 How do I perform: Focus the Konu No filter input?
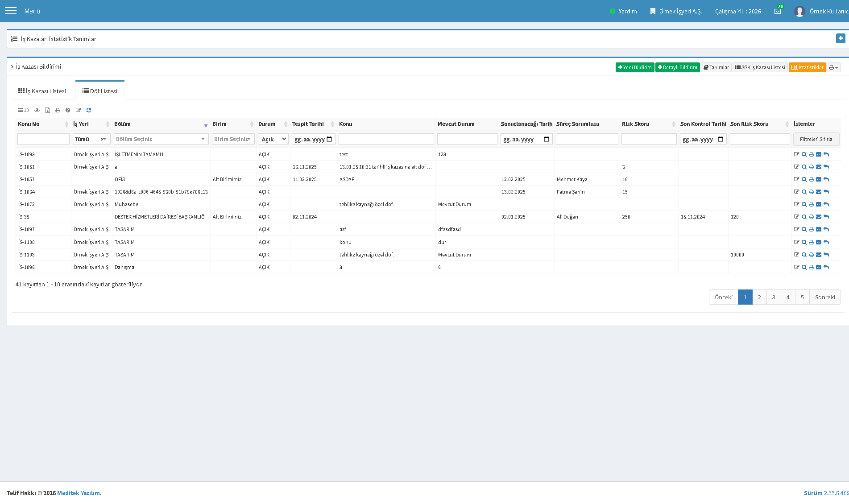coord(43,139)
